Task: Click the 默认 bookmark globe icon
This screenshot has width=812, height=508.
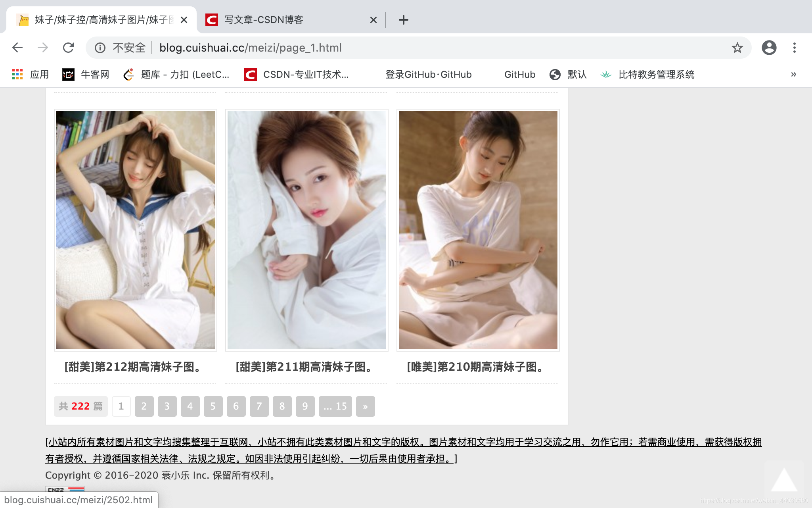Action: [555, 74]
